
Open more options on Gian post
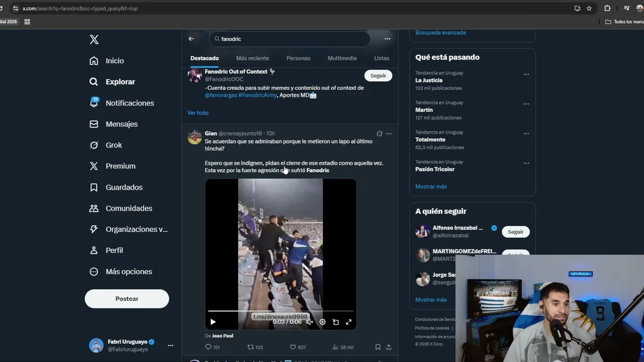(x=388, y=134)
